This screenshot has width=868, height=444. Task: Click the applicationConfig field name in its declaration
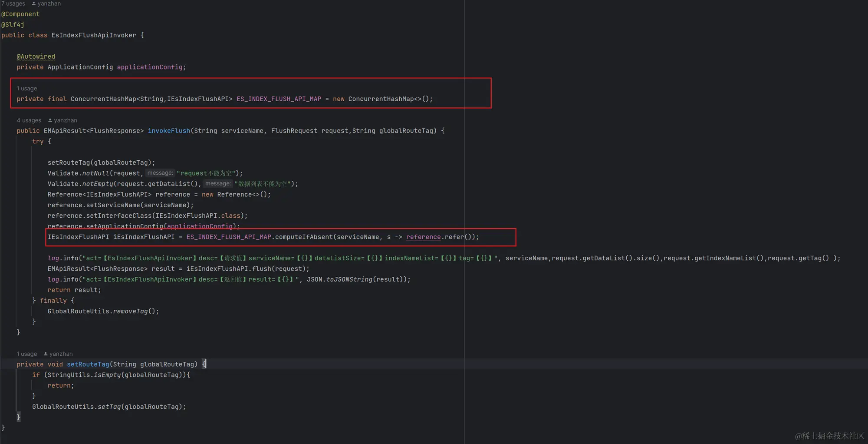coord(150,67)
